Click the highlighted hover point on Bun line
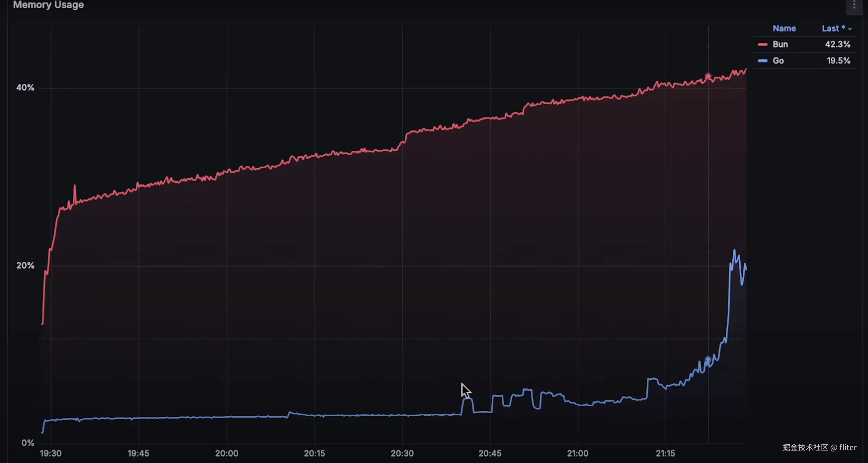Image resolution: width=868 pixels, height=463 pixels. [x=708, y=77]
